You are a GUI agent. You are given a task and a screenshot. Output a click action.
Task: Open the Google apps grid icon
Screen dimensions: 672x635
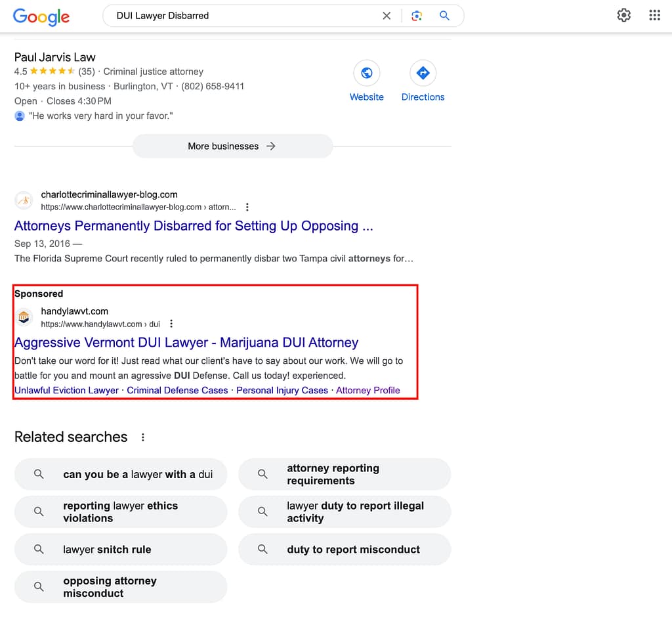(654, 16)
